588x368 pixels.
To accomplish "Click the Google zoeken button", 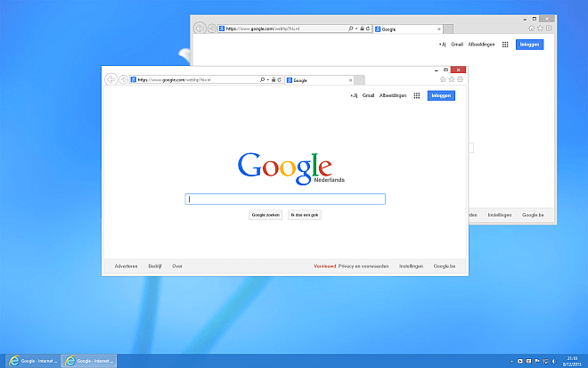I will click(x=265, y=215).
